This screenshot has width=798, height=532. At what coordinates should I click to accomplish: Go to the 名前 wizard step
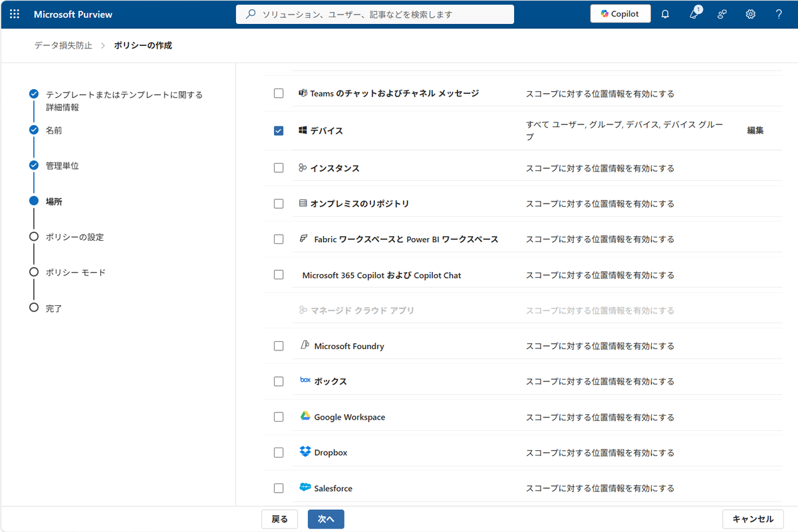pos(54,130)
